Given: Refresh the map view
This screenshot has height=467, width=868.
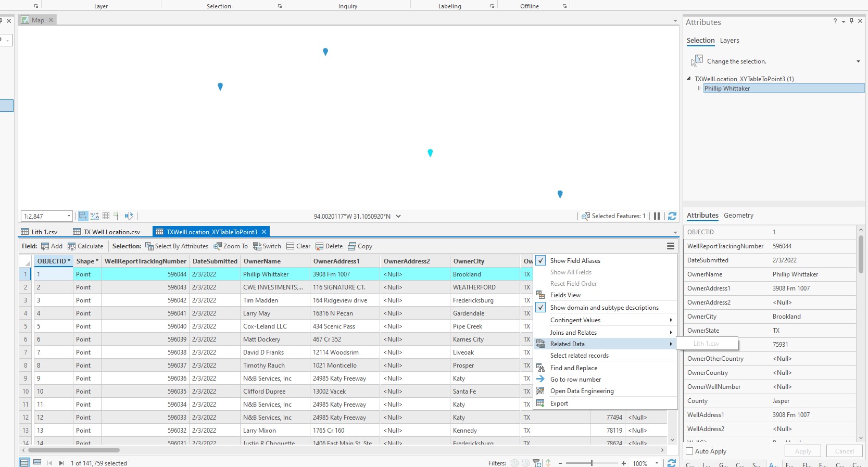Looking at the screenshot, I should pos(672,216).
